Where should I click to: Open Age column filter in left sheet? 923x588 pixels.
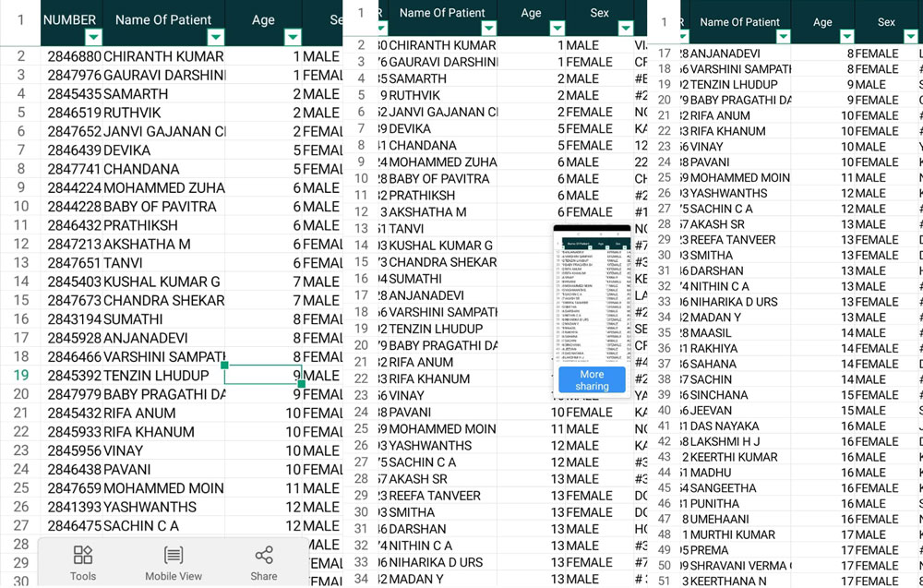(x=293, y=38)
